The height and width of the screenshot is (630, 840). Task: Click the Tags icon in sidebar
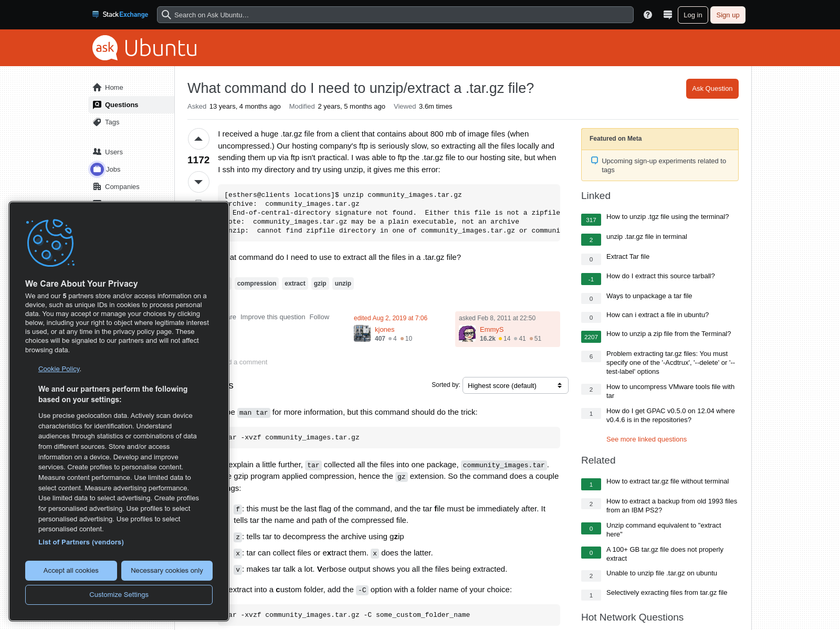coord(97,122)
